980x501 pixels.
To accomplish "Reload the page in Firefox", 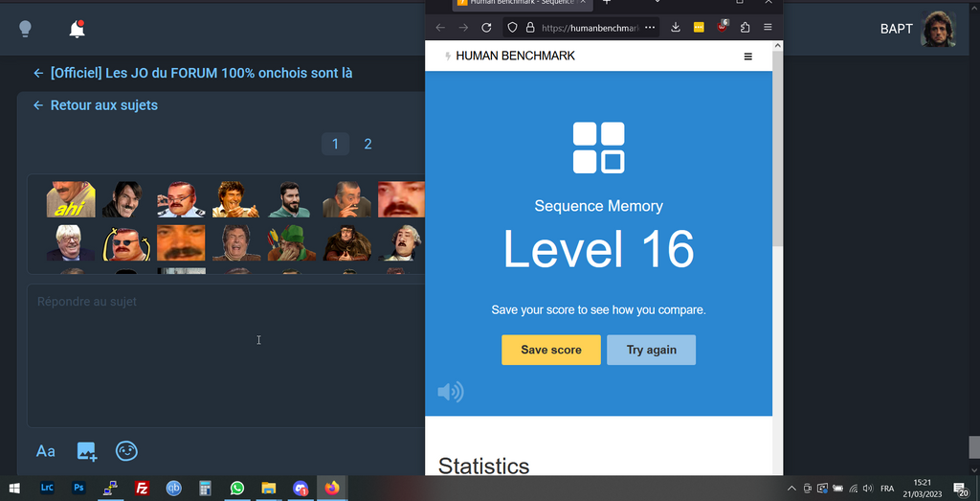I will pos(486,28).
